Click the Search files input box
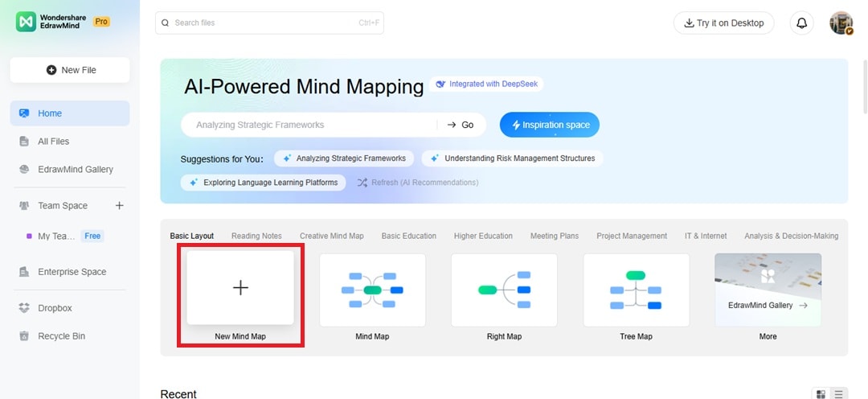Screen dimensions: 868x399 (269, 23)
